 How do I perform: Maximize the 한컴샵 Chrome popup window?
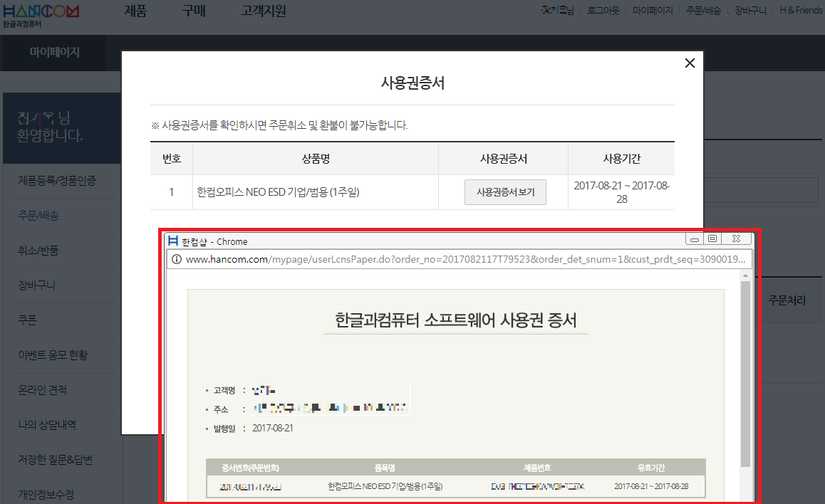click(x=712, y=239)
